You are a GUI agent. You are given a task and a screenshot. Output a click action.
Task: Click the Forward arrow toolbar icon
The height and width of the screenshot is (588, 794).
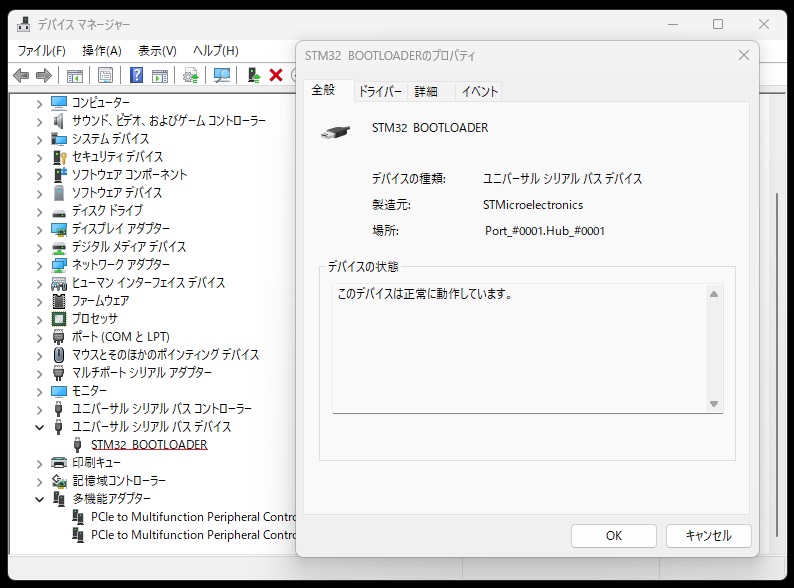coord(44,76)
